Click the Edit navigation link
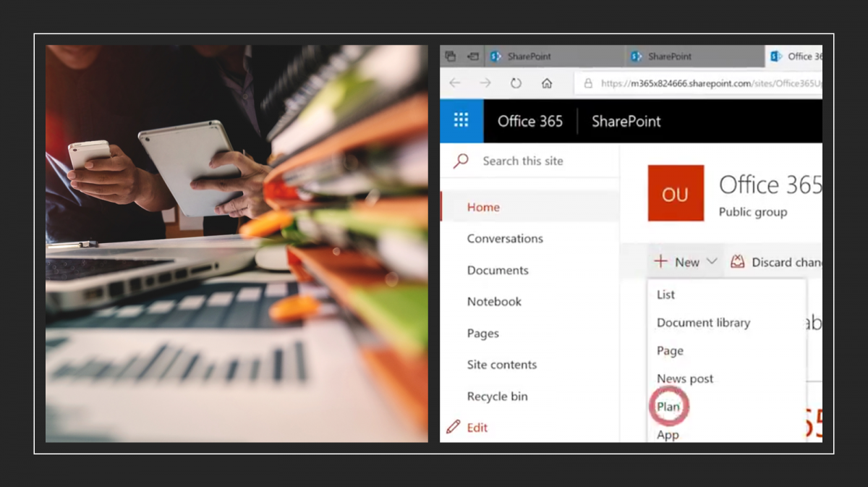 [477, 428]
